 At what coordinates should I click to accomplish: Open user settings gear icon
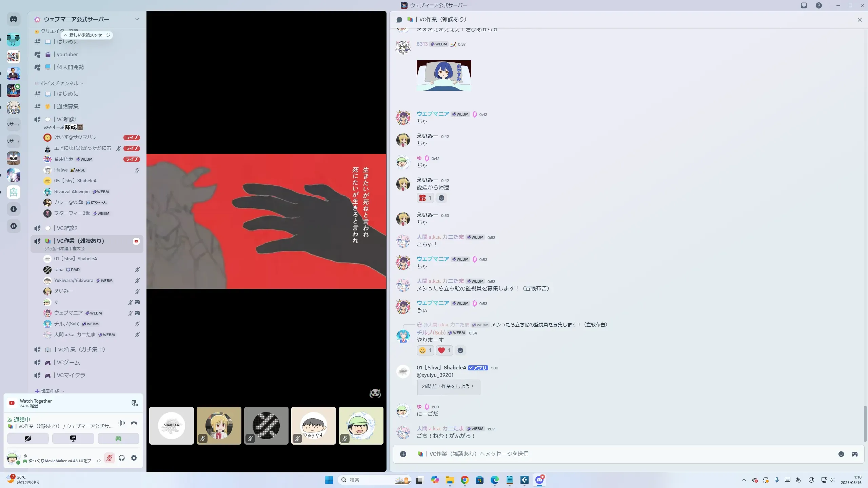[x=134, y=458]
